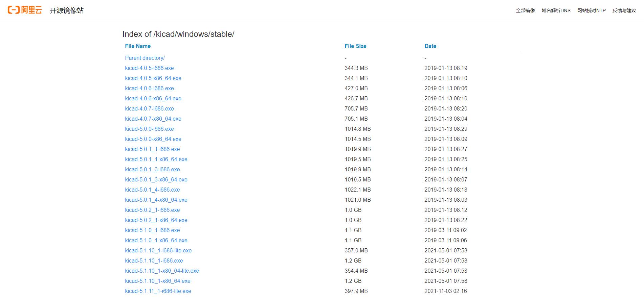Select the 354.4 MB size value
This screenshot has height=298, width=644.
point(356,271)
